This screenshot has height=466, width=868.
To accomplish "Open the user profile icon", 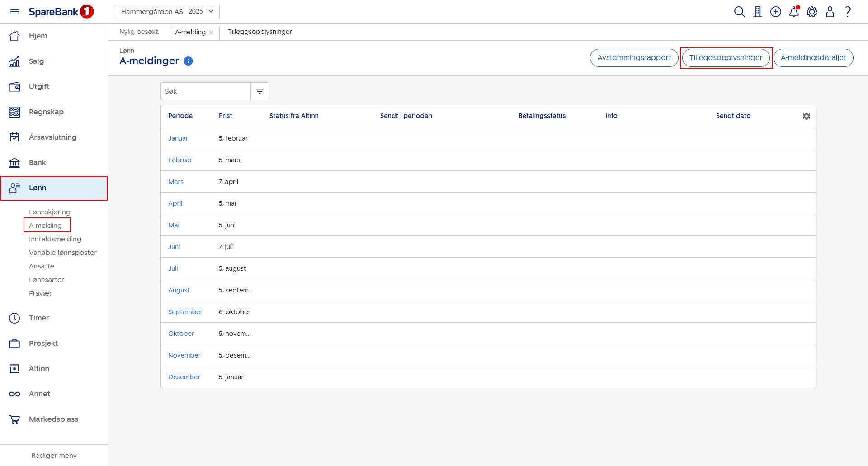I will [830, 12].
